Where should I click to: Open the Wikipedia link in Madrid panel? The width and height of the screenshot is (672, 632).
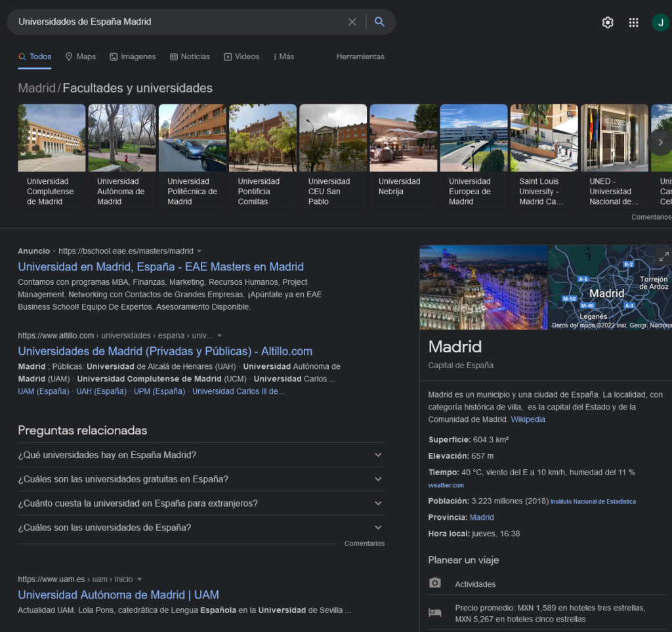pos(528,419)
